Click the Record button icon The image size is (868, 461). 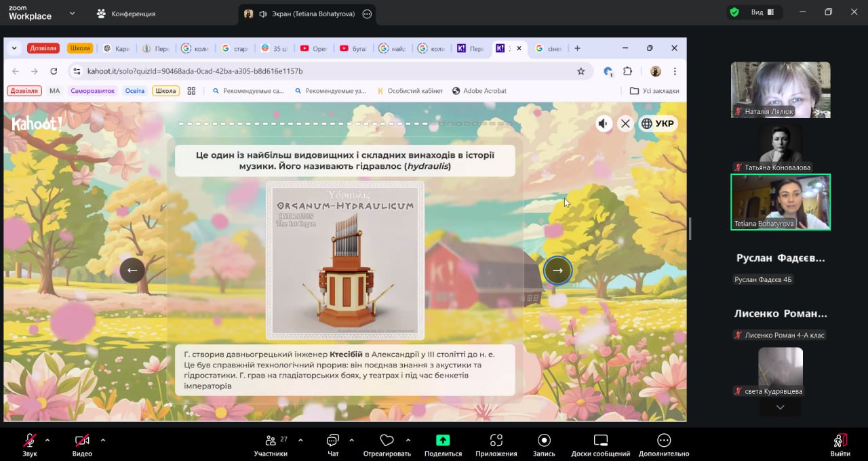tap(543, 441)
